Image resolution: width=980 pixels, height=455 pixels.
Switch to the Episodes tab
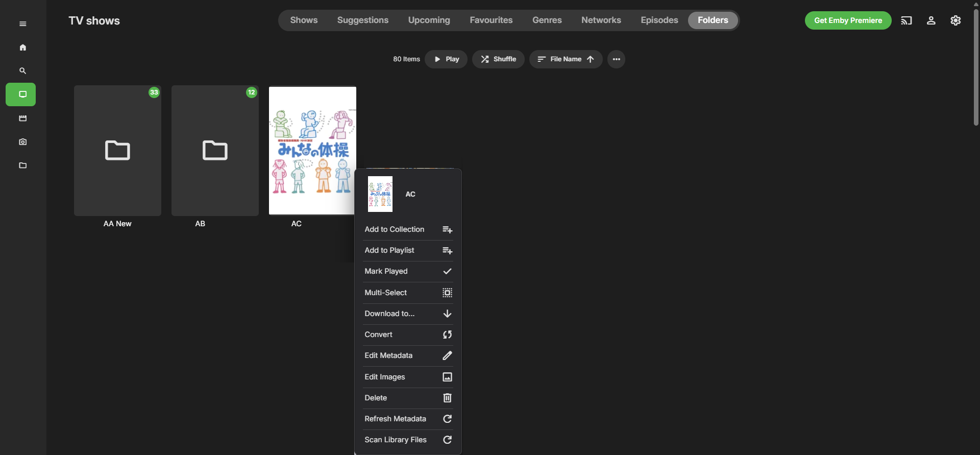tap(659, 20)
